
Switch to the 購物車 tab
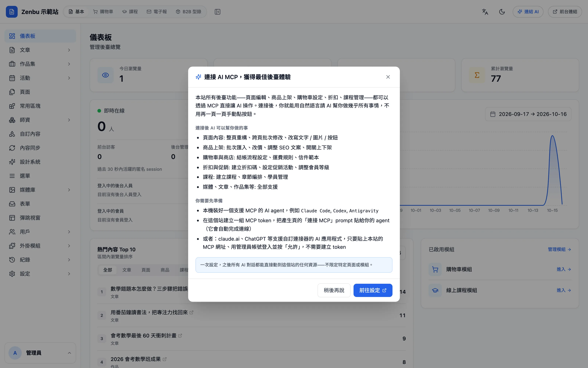click(x=103, y=12)
